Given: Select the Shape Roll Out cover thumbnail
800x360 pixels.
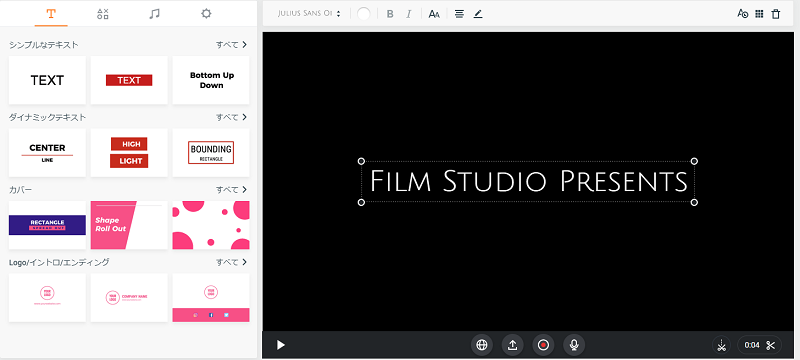Looking at the screenshot, I should 129,225.
